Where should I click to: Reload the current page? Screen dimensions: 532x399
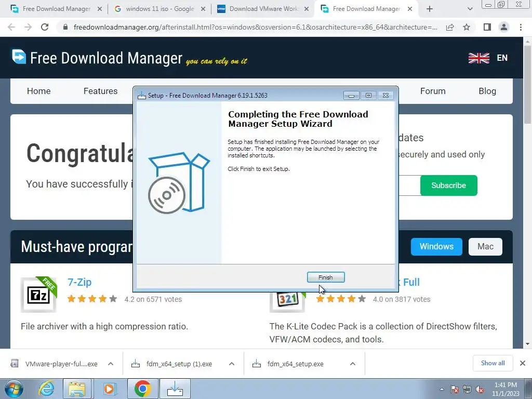[45, 27]
